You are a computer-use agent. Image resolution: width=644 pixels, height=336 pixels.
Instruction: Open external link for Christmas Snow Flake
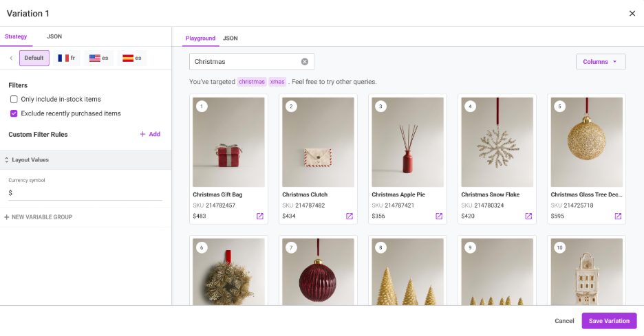(x=528, y=216)
